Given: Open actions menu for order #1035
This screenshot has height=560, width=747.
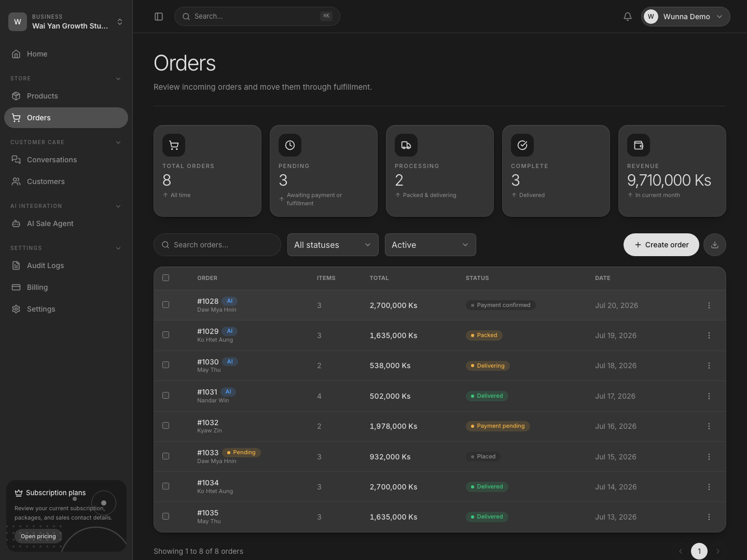Looking at the screenshot, I should [709, 517].
